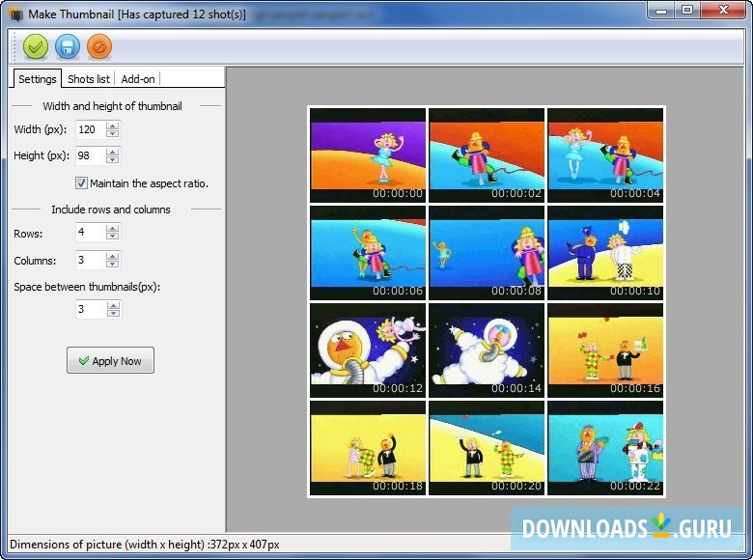The width and height of the screenshot is (753, 560).
Task: Select the thumbnail stamped 00:00:22
Action: (605, 448)
